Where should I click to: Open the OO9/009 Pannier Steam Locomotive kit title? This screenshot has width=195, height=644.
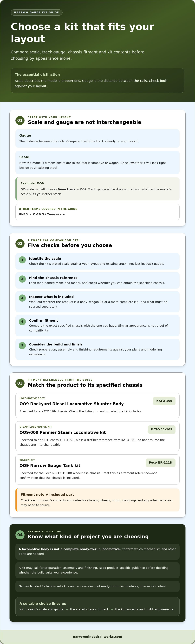[63, 432]
